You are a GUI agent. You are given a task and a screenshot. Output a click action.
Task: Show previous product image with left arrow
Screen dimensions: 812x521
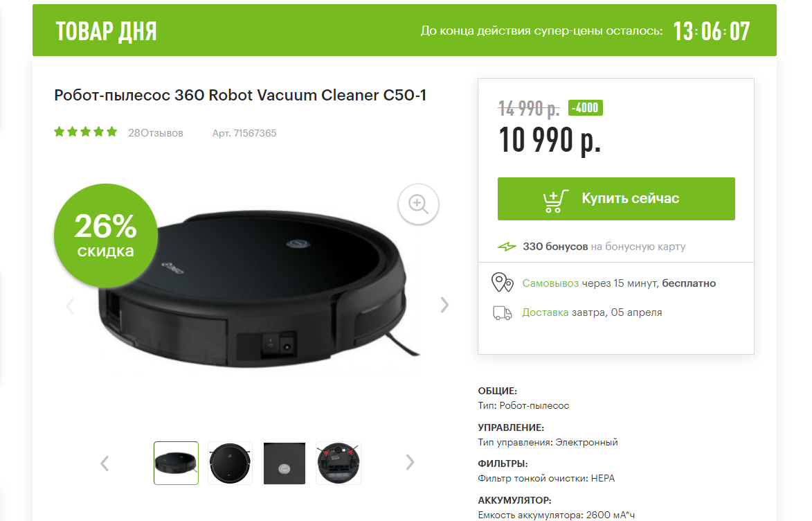[x=71, y=306]
